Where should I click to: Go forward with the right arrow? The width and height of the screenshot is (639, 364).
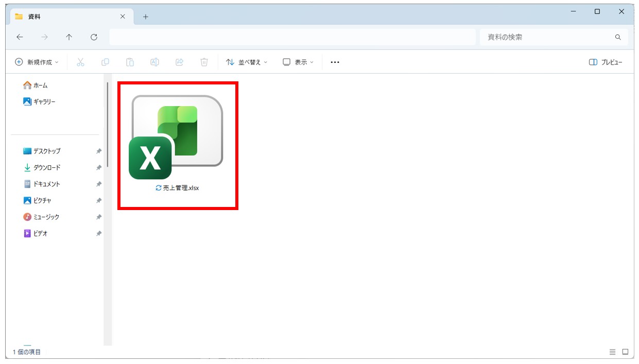tap(44, 37)
